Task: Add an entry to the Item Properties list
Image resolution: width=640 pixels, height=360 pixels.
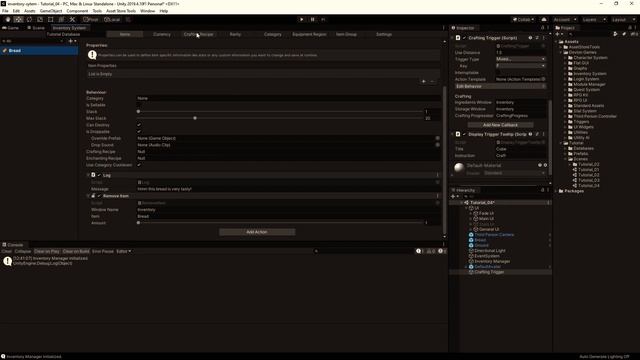Action: [424, 82]
